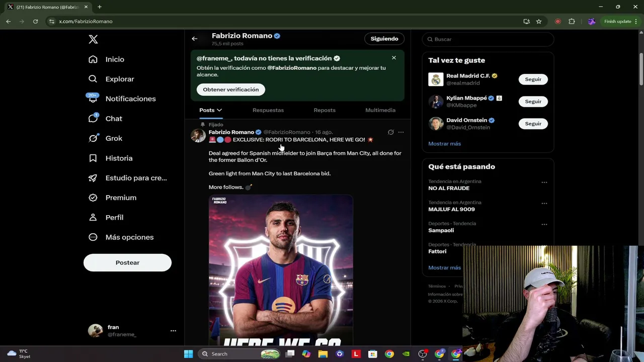This screenshot has height=362, width=644.
Task: Click Finish update button
Action: 621,22
